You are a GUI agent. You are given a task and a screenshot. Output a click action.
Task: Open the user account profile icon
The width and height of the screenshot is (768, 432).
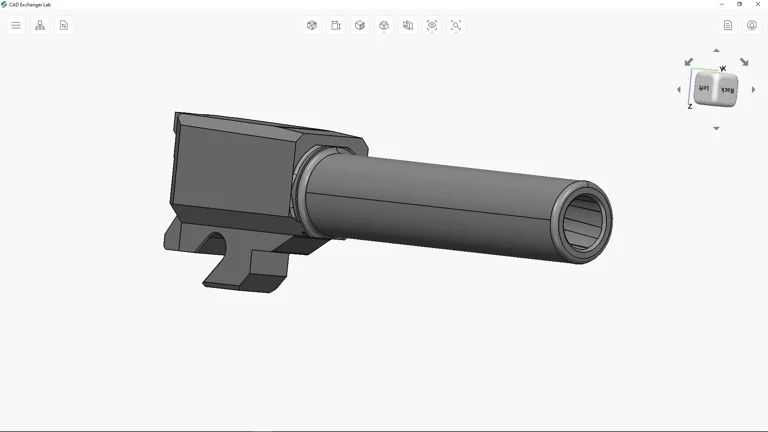(752, 25)
